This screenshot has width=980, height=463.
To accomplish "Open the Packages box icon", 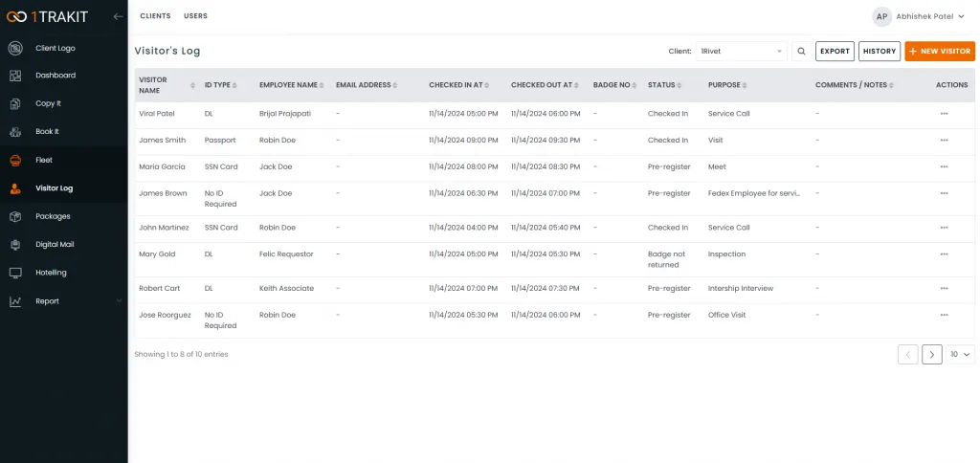I will 15,216.
